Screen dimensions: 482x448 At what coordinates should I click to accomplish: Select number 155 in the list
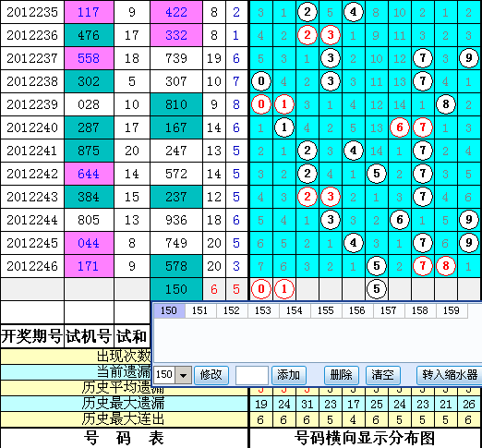click(326, 310)
